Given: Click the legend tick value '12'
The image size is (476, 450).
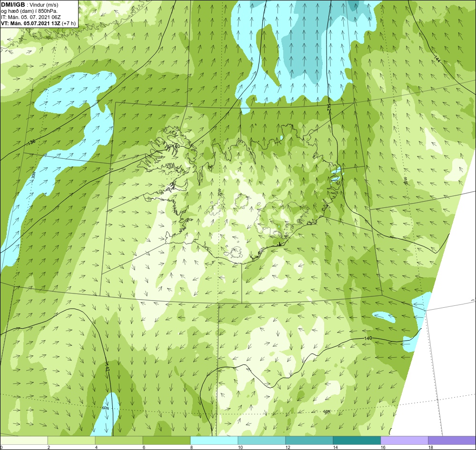Looking at the screenshot, I should coord(288,447).
